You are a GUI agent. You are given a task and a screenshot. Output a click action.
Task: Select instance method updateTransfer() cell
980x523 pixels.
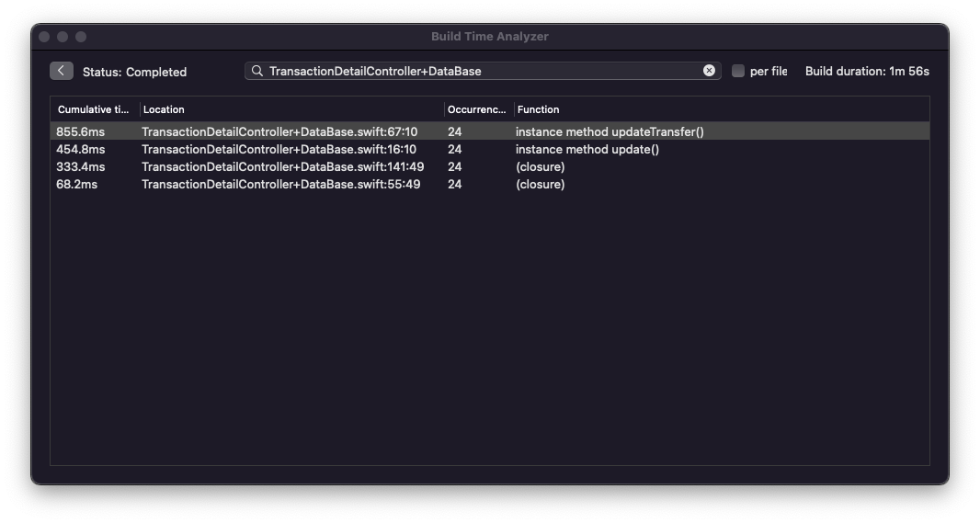(610, 131)
